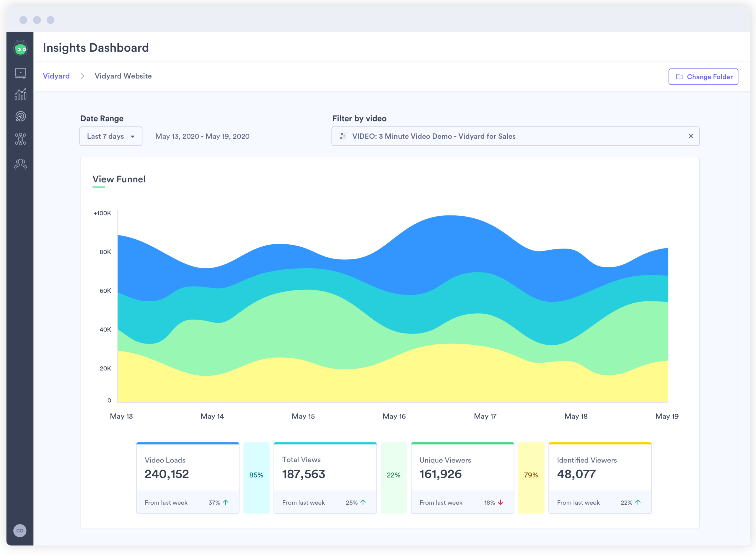Select the Identified Viewers stat card
The image size is (756, 556).
click(x=600, y=477)
